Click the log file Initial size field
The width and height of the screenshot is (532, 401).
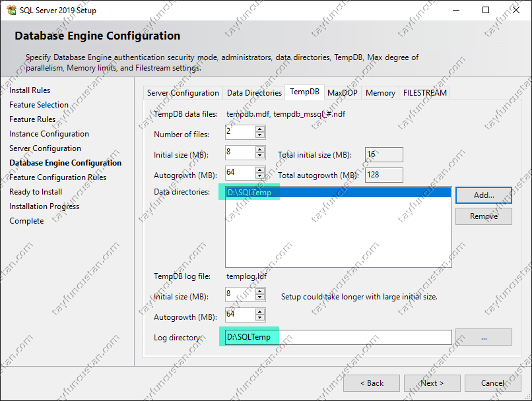(x=240, y=294)
